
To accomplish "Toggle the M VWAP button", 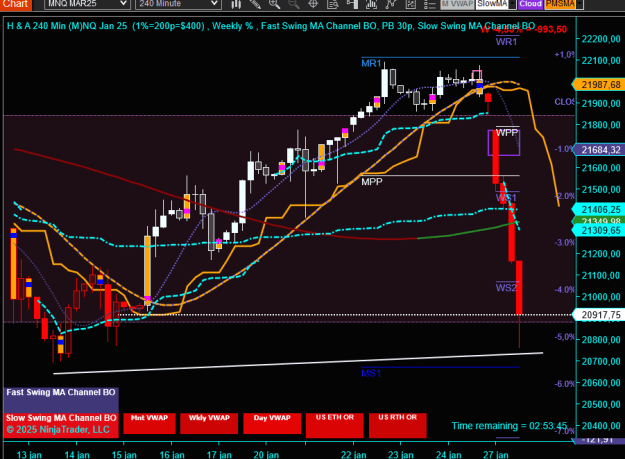I will tap(457, 4).
